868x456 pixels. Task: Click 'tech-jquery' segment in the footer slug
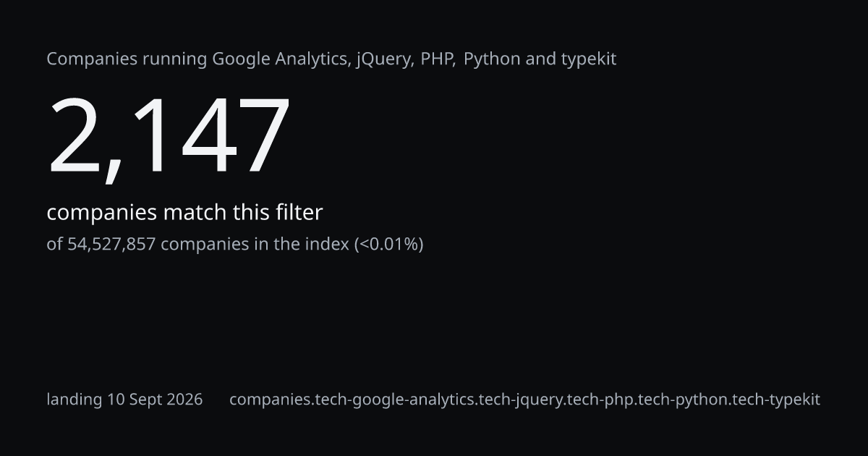pyautogui.click(x=521, y=400)
